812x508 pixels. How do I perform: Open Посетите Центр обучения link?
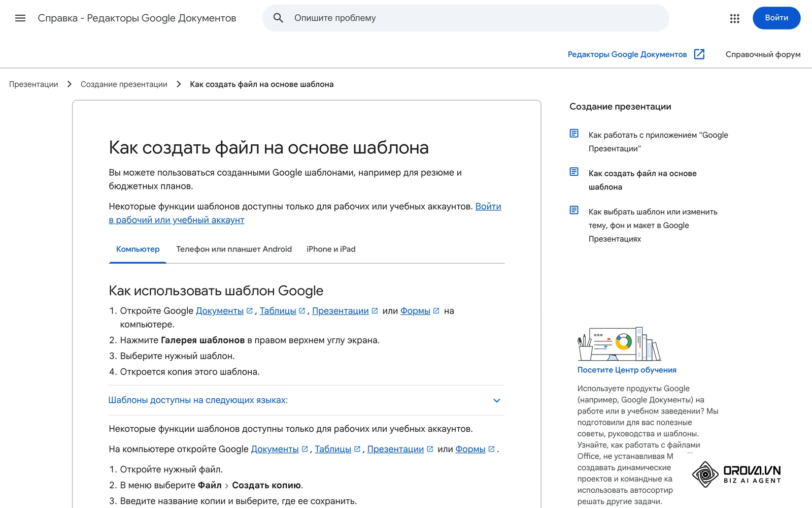point(627,370)
